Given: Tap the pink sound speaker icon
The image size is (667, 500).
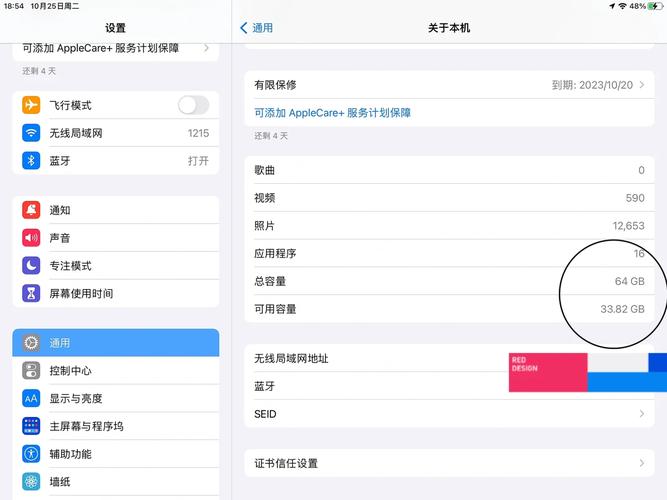Looking at the screenshot, I should click(31, 237).
